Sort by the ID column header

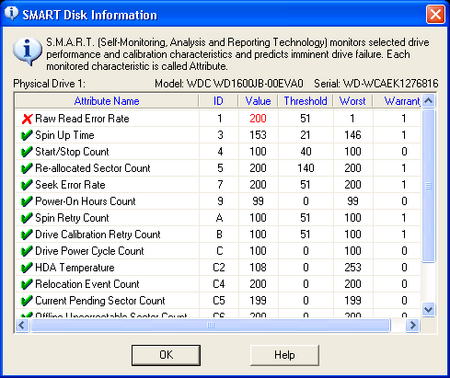click(218, 101)
